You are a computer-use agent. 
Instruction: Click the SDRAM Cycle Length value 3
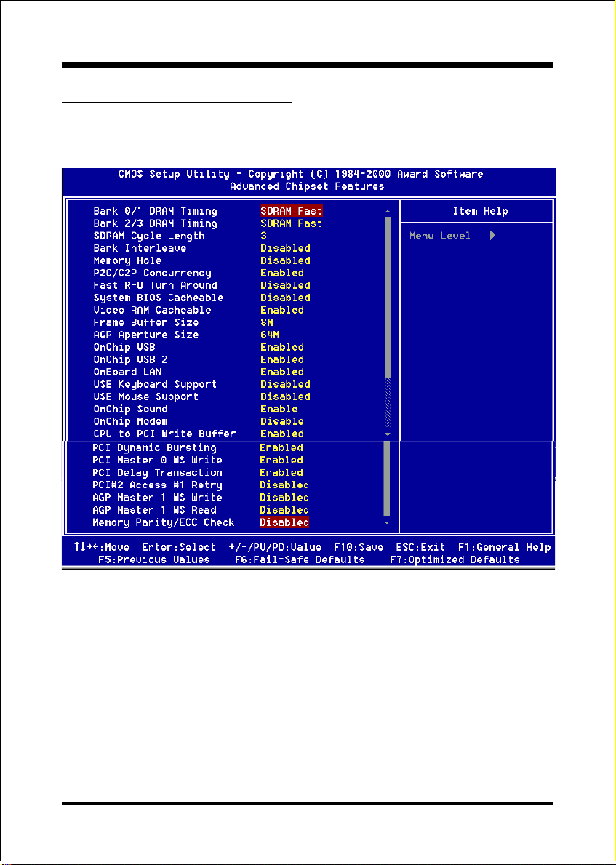coord(263,236)
